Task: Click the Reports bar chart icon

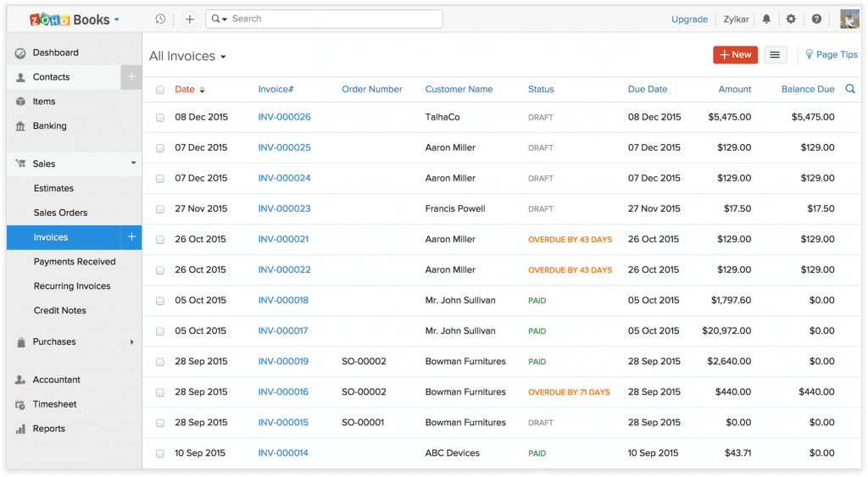Action: pyautogui.click(x=20, y=429)
